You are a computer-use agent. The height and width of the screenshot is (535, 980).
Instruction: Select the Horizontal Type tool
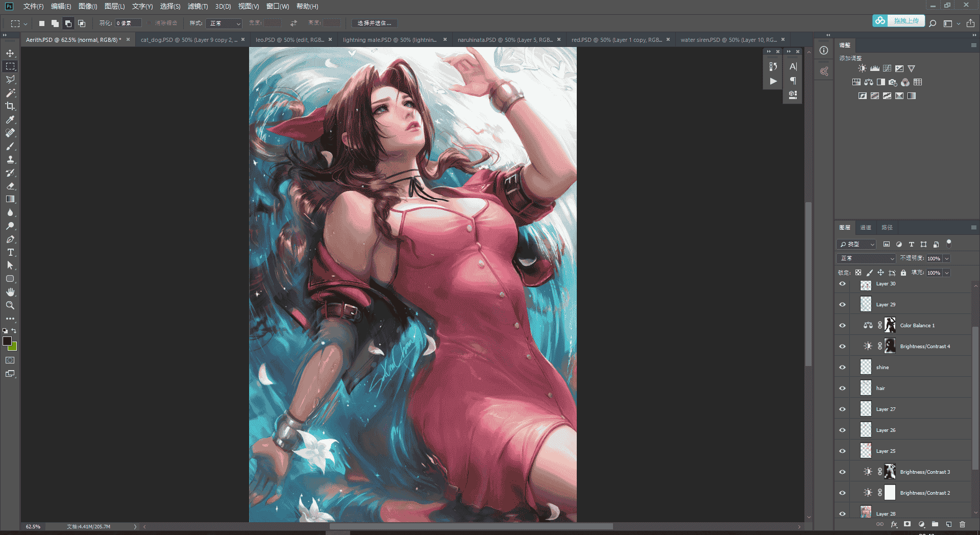point(10,252)
